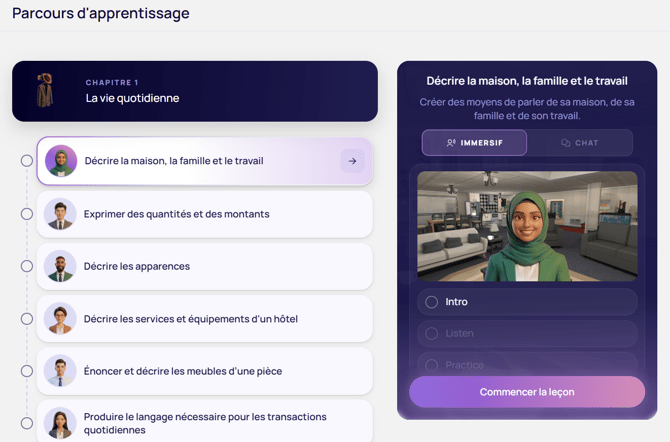Click the avatar beside Décrire les services et équipements
Screen dimensions: 670x442
(60, 318)
